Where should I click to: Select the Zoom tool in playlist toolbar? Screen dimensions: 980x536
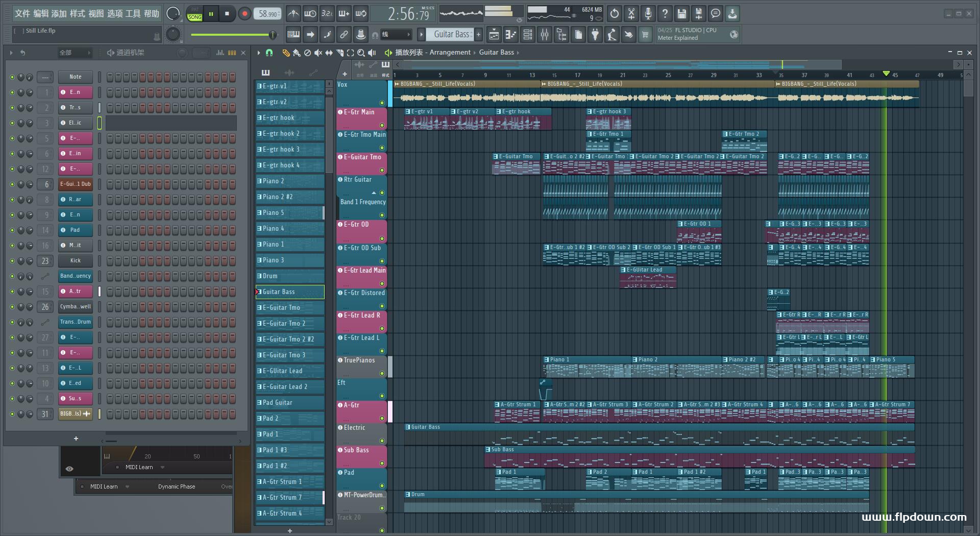[x=361, y=53]
